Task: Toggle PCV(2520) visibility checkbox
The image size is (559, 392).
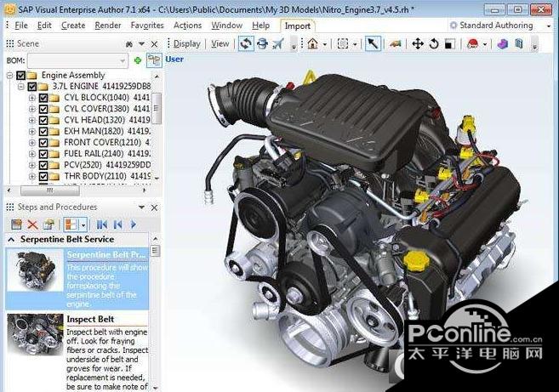Action: 43,165
